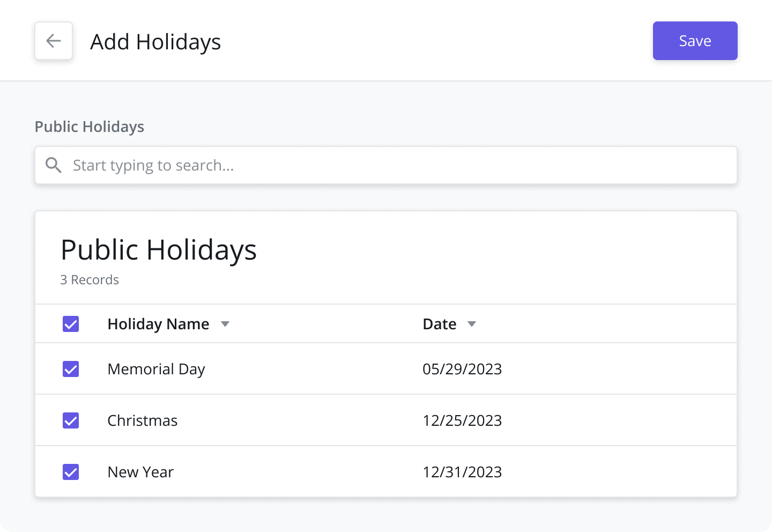
Task: Sort by the Holiday Name column header
Action: click(x=158, y=324)
